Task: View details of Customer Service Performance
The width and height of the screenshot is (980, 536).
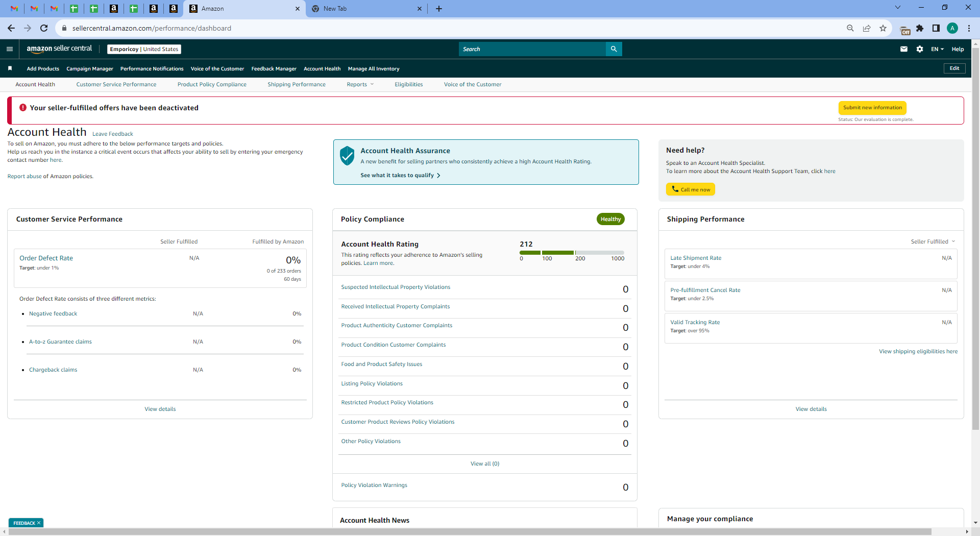Action: 160,409
